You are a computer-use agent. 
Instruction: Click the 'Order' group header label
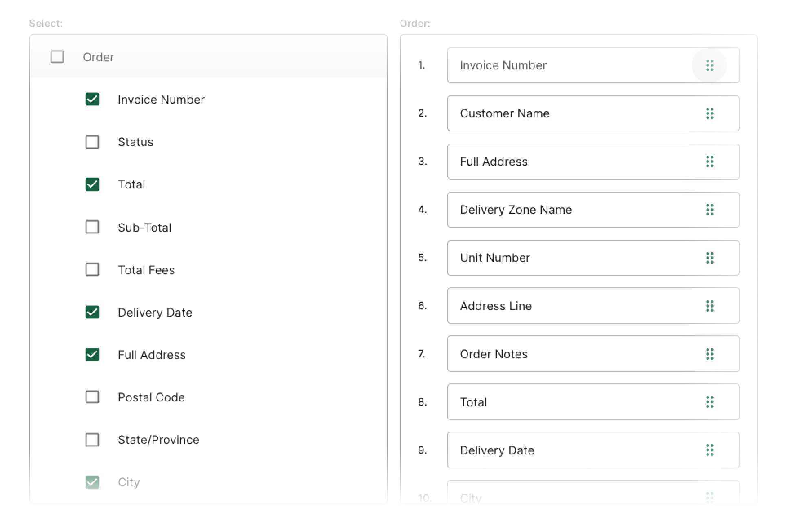[x=98, y=57]
